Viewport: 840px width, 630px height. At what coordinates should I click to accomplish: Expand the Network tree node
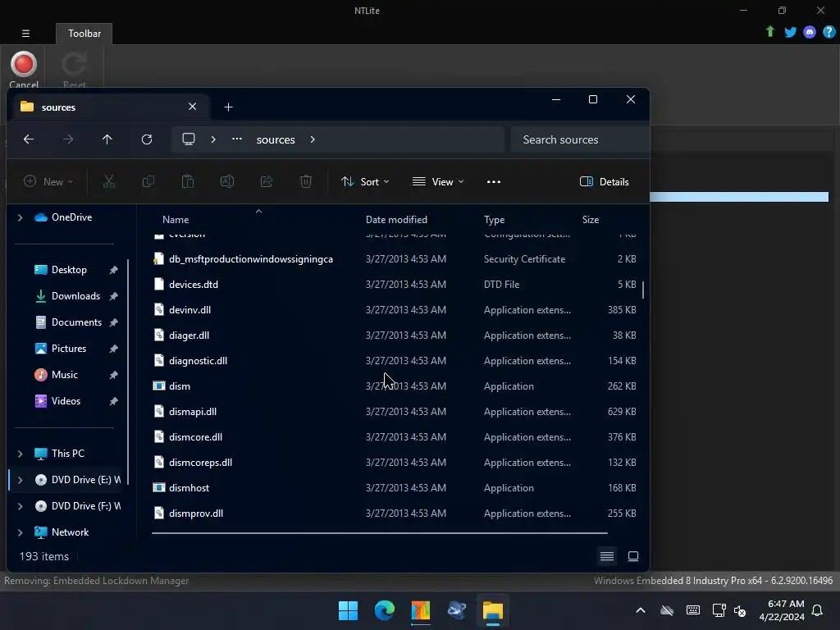pos(20,532)
